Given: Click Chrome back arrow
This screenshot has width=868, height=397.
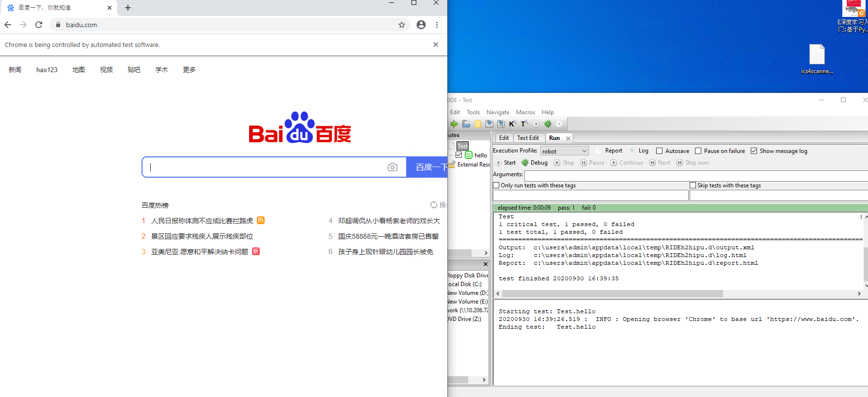Looking at the screenshot, I should tap(8, 25).
